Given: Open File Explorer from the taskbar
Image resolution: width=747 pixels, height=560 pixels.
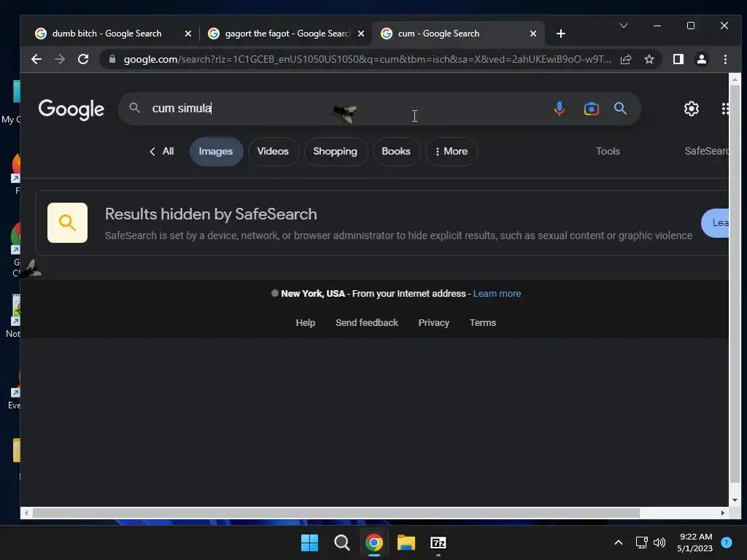Looking at the screenshot, I should point(406,542).
